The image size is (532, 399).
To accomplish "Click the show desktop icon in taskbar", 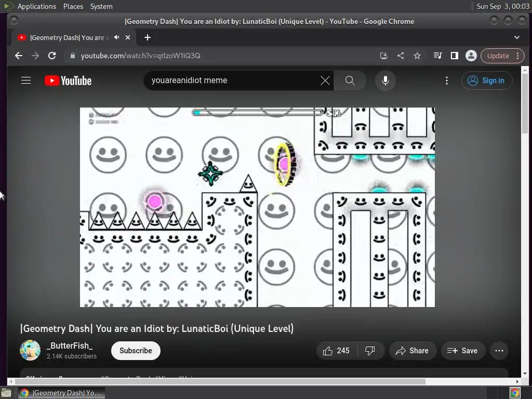I will [x=6, y=393].
